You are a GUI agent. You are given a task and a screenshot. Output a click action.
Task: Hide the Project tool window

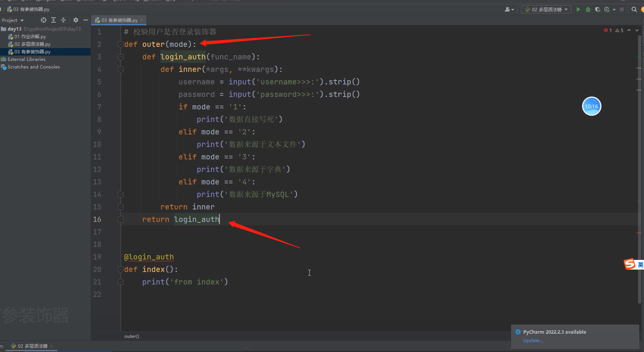pos(85,20)
